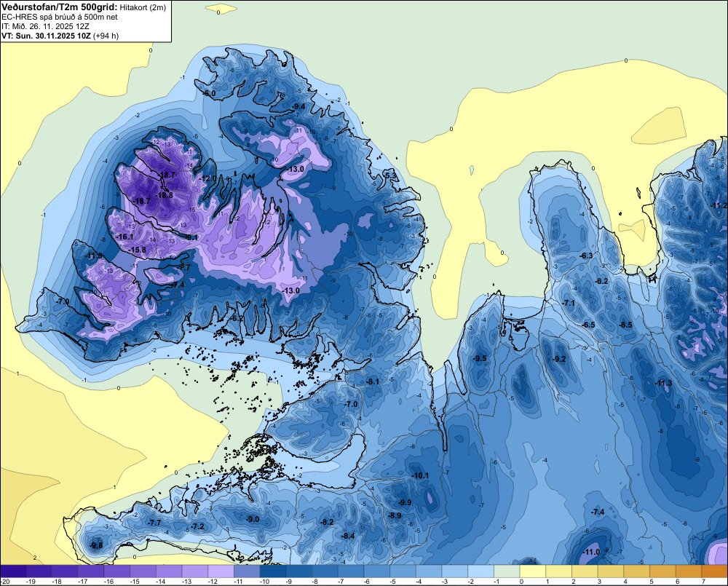This screenshot has width=728, height=586.
Task: Click the -2.7 temperature label
Action: coord(184,267)
